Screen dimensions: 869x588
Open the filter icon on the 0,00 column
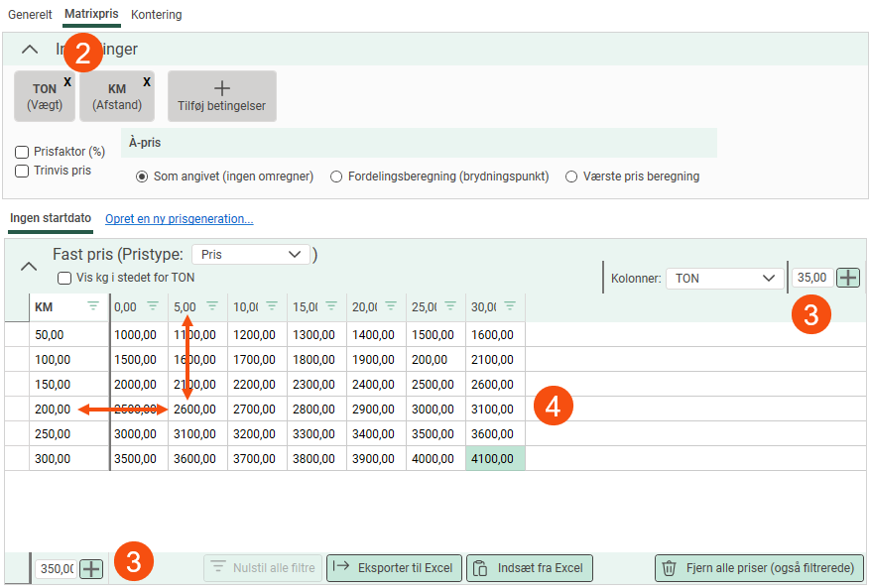(153, 306)
